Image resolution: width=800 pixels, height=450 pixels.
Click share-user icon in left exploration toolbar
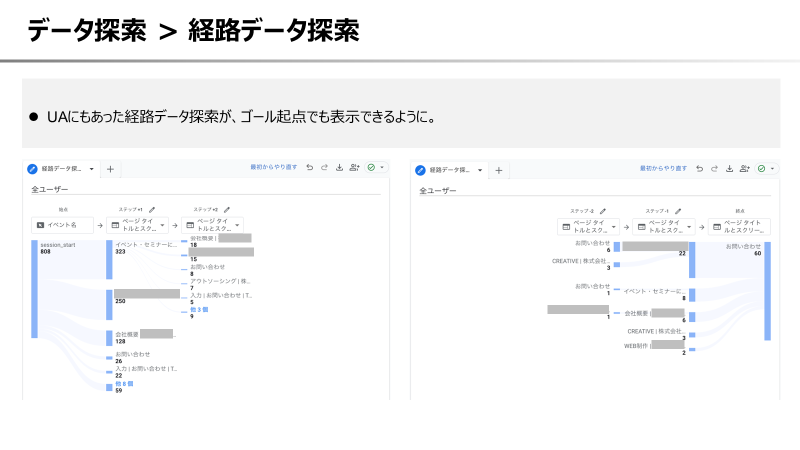tap(355, 169)
